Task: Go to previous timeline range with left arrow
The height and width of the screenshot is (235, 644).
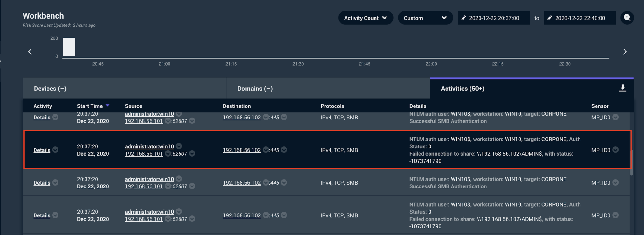Action: tap(30, 52)
